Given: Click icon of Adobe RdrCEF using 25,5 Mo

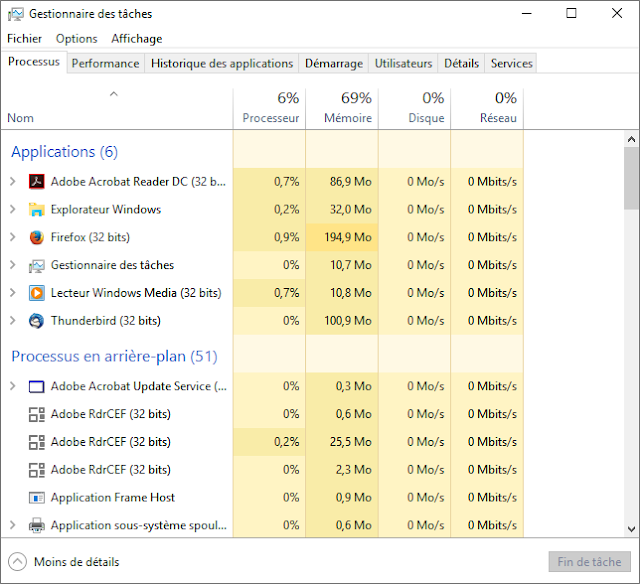Looking at the screenshot, I should 37,442.
